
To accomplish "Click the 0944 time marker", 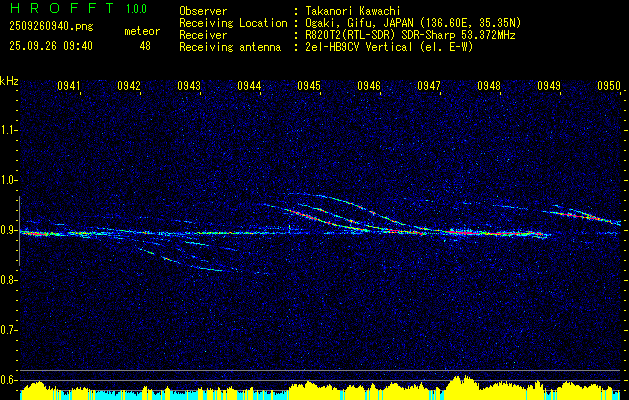I will coord(249,86).
